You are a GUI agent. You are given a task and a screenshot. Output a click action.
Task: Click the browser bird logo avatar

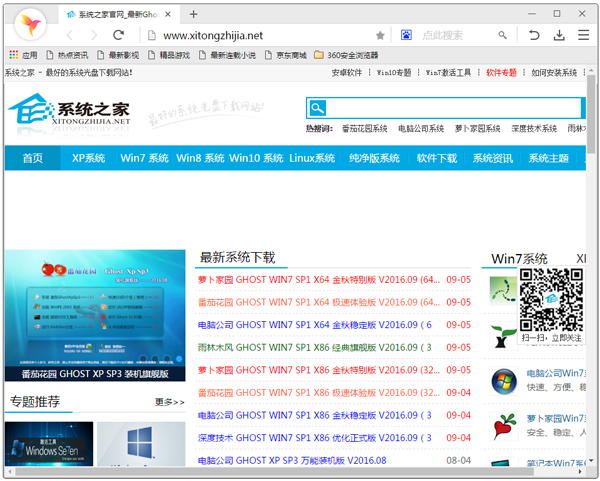tap(30, 24)
